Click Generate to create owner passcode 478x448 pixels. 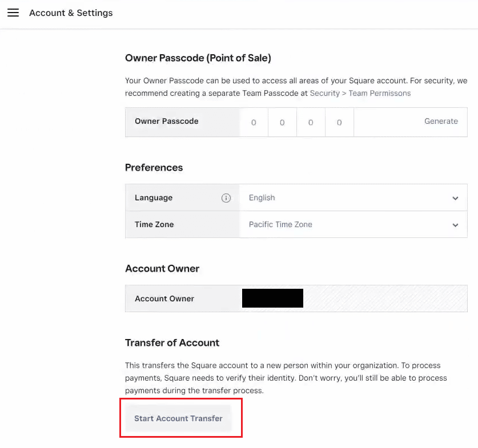tap(441, 121)
